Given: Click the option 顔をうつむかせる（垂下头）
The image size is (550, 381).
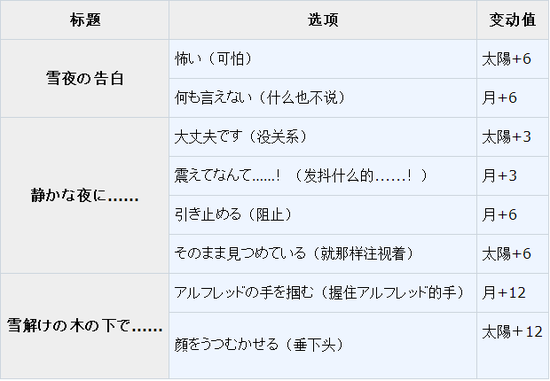Looking at the screenshot, I should pyautogui.click(x=259, y=345).
